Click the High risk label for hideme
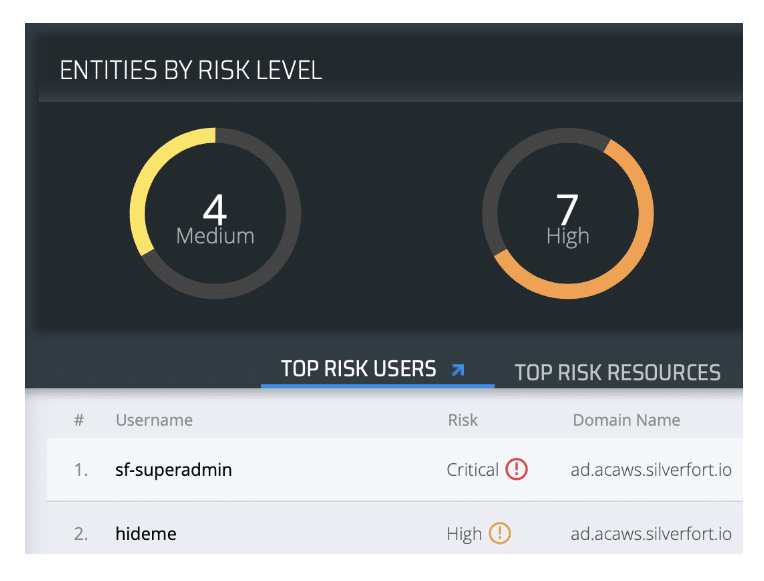The width and height of the screenshot is (764, 581). [464, 534]
